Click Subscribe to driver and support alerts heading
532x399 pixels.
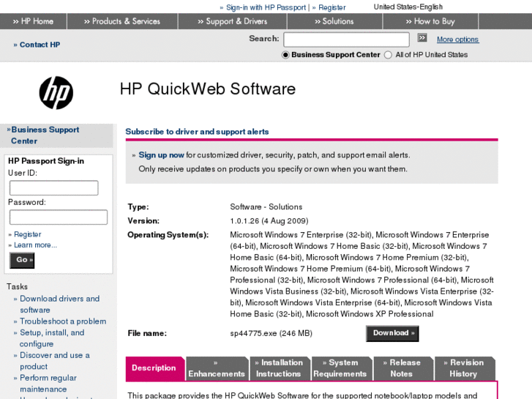(197, 132)
